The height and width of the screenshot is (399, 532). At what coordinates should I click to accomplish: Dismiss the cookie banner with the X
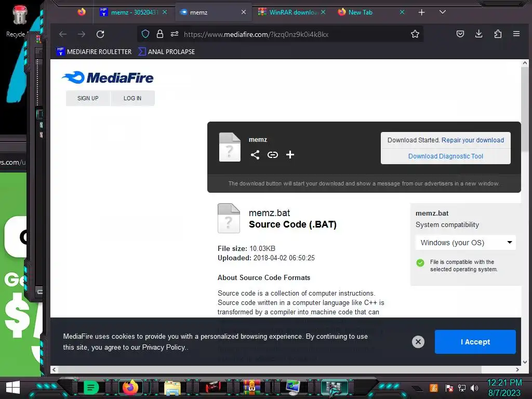418,342
